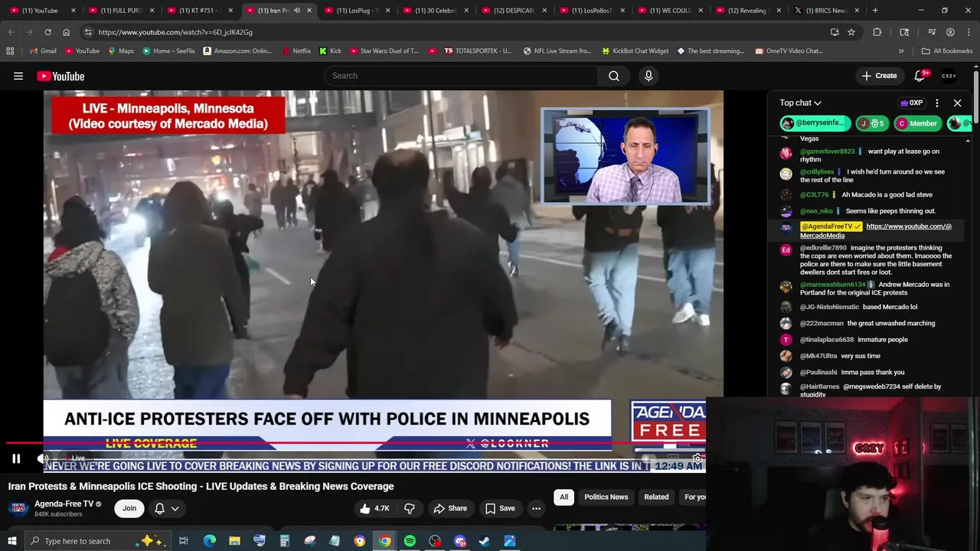Click the search magnifier button
This screenshot has height=551, width=980.
(614, 76)
